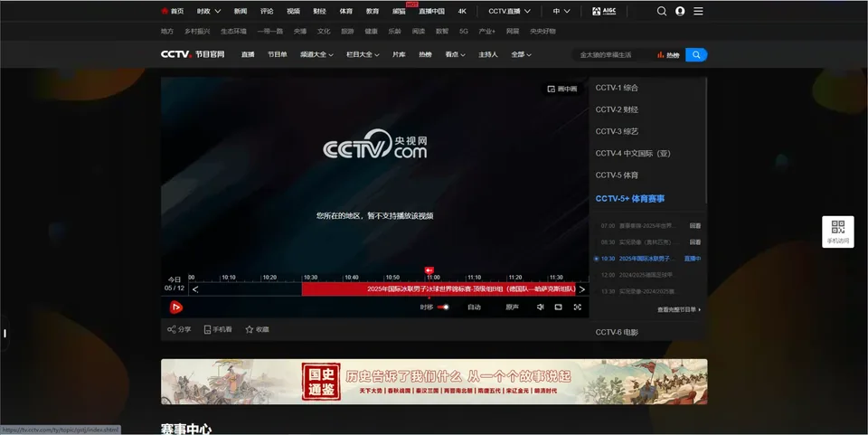Toggle the 时移 time-shift switch
The width and height of the screenshot is (868, 435).
point(443,307)
